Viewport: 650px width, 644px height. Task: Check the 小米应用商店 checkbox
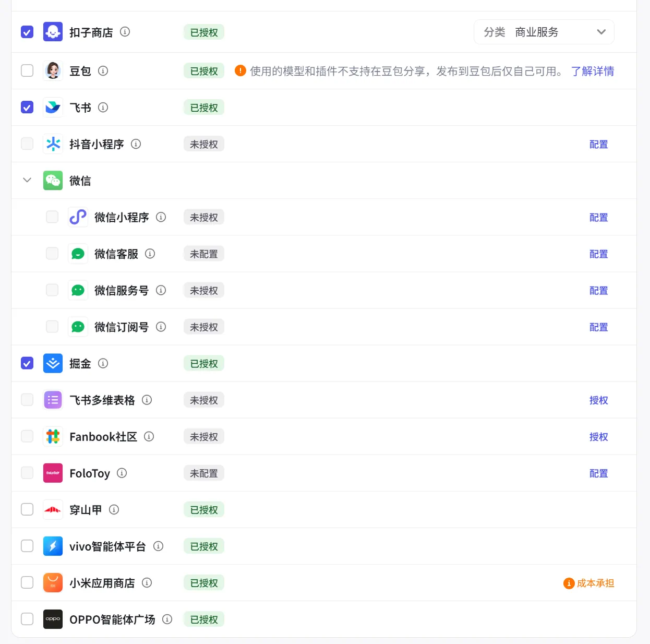[27, 582]
